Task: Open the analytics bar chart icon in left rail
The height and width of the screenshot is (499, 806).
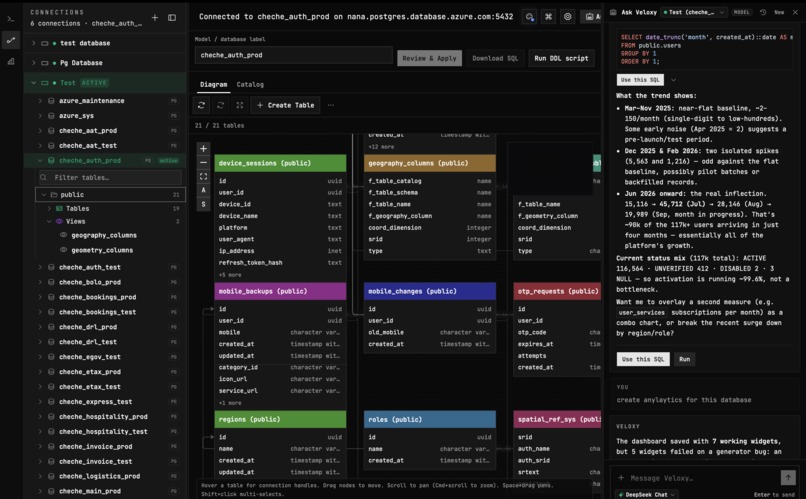Action: click(11, 61)
